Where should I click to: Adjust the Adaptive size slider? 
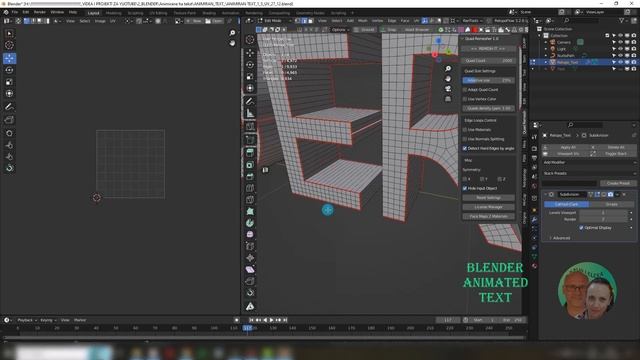pyautogui.click(x=488, y=80)
